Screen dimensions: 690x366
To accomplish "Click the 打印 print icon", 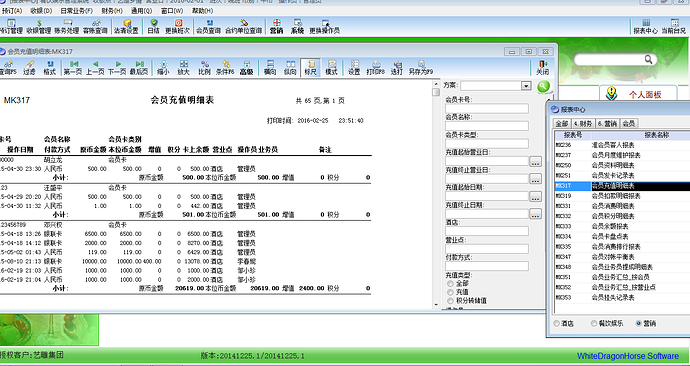I will click(376, 68).
